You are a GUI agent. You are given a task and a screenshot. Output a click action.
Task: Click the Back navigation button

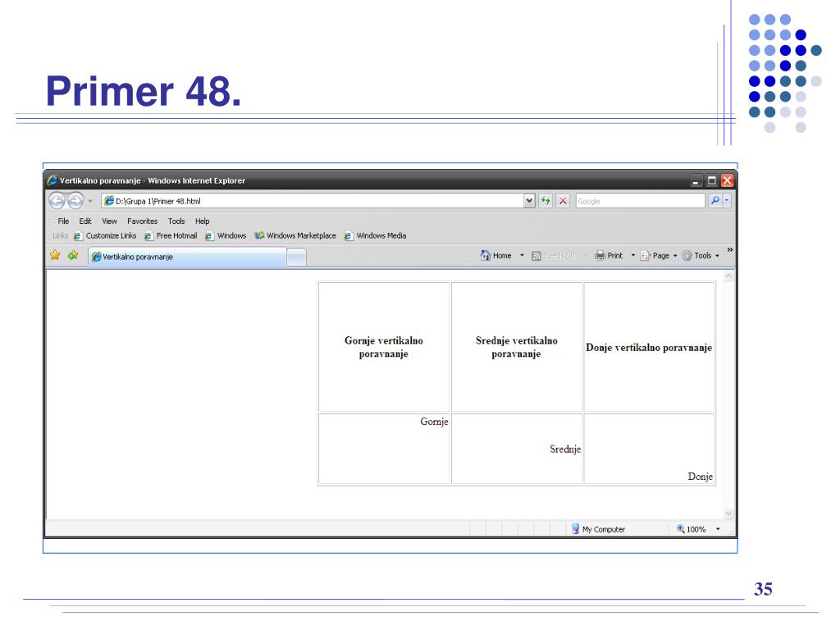57,201
